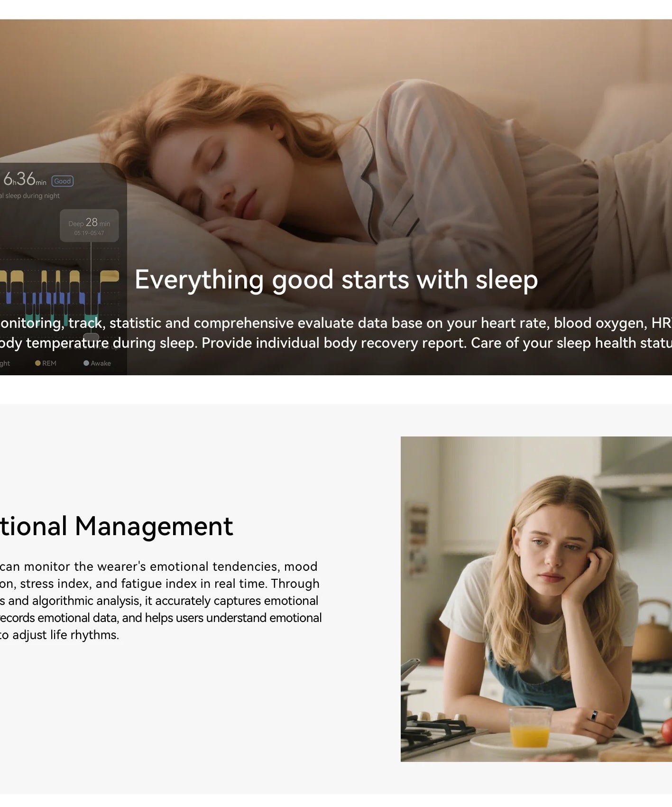Viewport: 672px width, 807px height.
Task: Click 'Everything good starts with sleep' heading
Action: [336, 279]
